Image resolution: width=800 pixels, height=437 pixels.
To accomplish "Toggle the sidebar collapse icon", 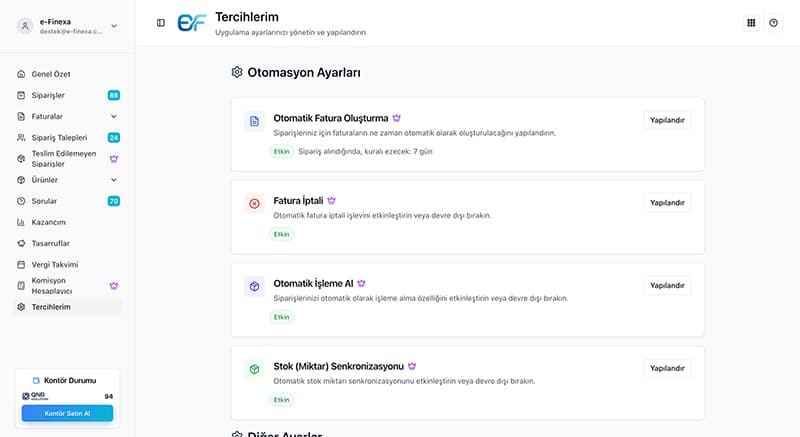I will [x=161, y=23].
